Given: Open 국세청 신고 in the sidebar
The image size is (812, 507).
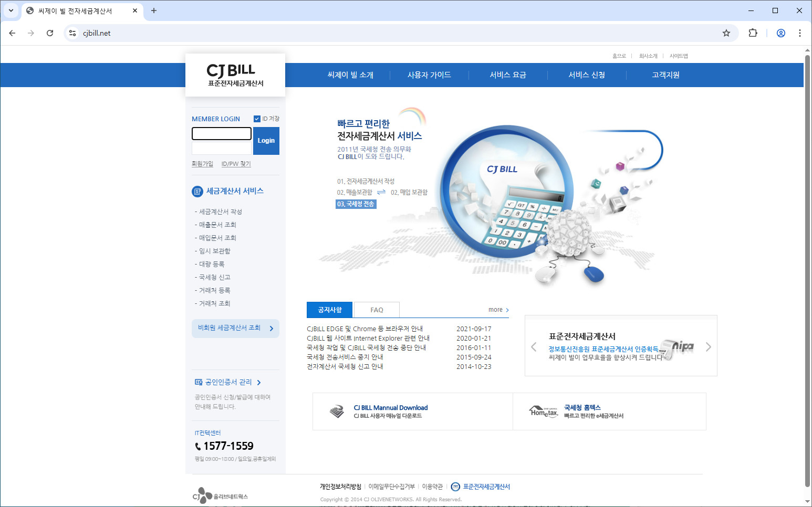Looking at the screenshot, I should point(214,277).
